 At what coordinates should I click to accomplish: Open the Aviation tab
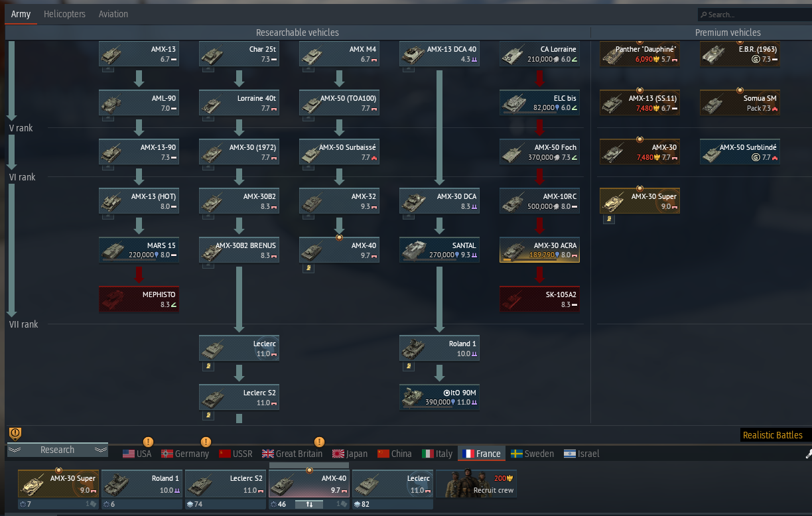click(113, 14)
